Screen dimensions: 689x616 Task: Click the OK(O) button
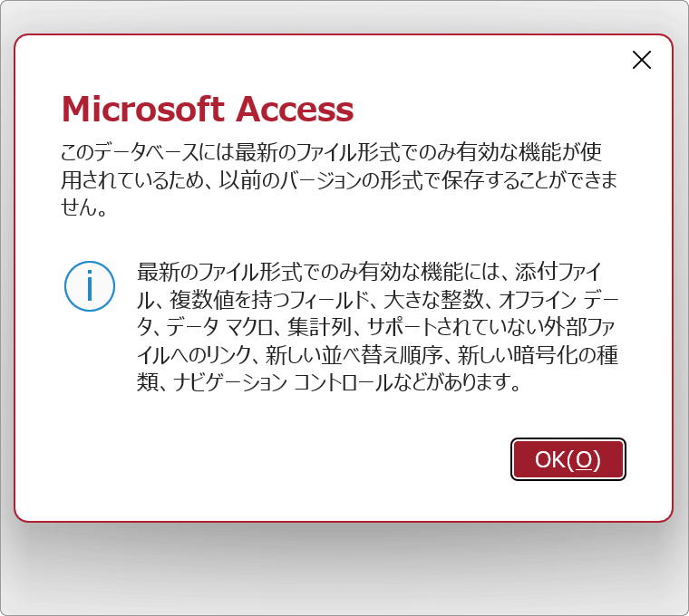568,460
